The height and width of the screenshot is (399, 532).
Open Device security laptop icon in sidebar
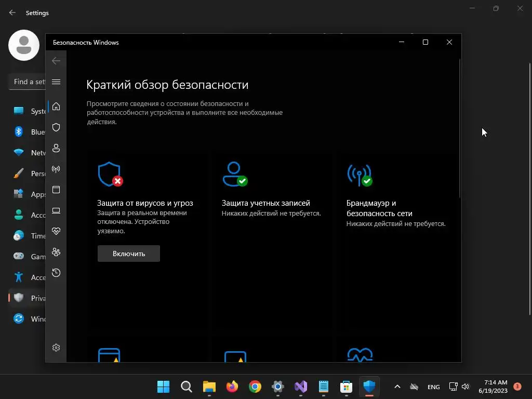click(x=56, y=211)
